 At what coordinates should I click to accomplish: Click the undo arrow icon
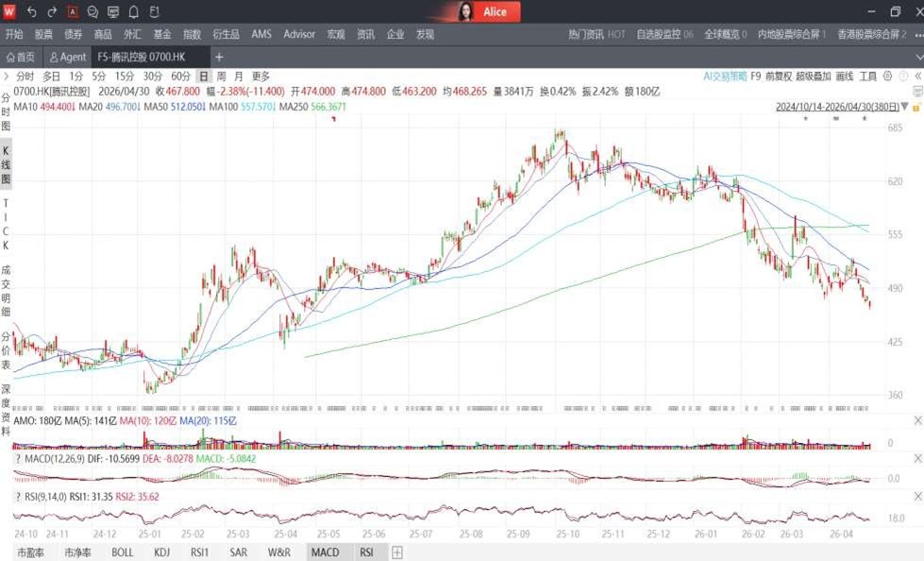tap(32, 11)
